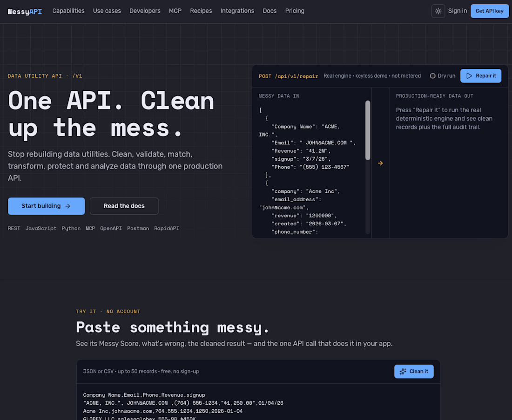512x420 pixels.
Task: Click the POST /api/v1/repair endpoint label
Action: (x=289, y=76)
